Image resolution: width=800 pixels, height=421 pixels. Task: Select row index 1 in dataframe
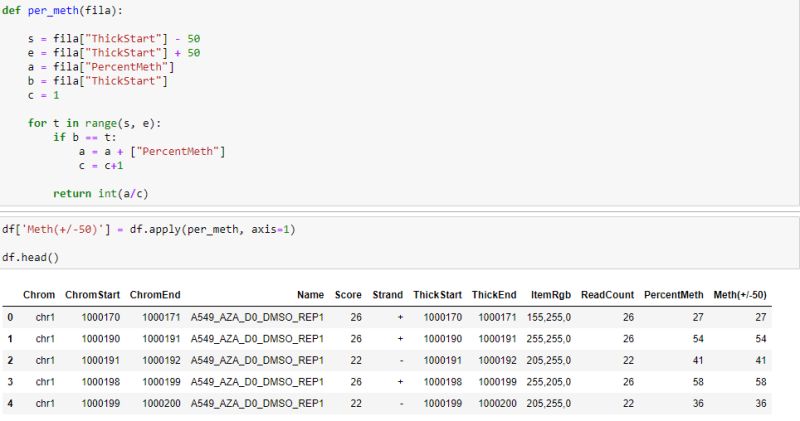[x=10, y=338]
